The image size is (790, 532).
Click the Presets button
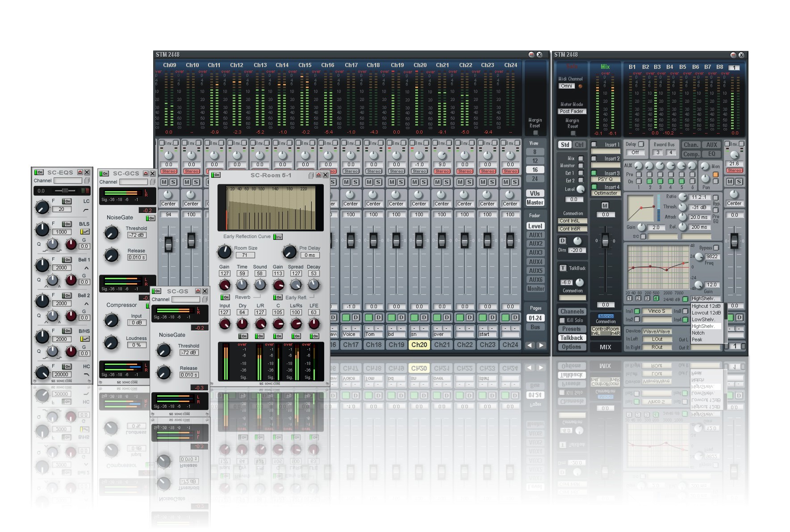click(571, 329)
